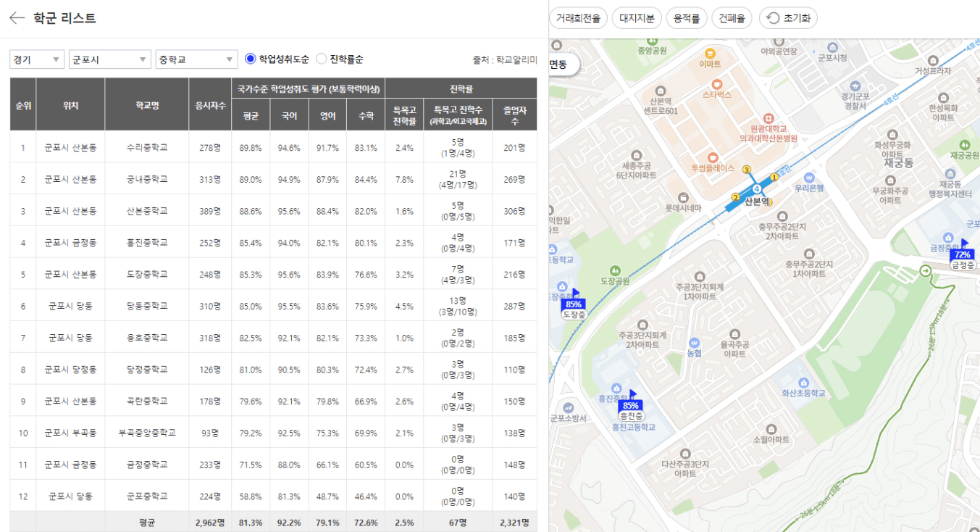
Task: Click the 거래회전율 filter button
Action: pyautogui.click(x=578, y=18)
